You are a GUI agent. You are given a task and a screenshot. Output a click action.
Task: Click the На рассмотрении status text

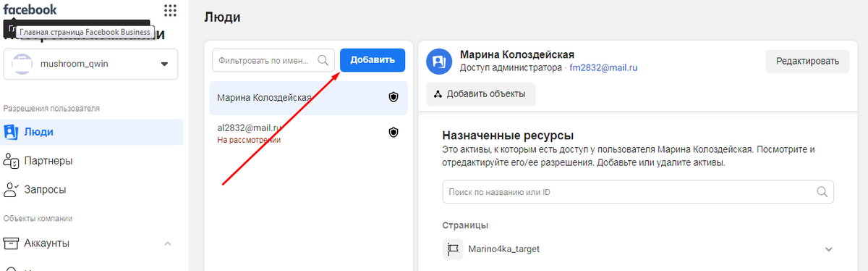click(x=248, y=140)
